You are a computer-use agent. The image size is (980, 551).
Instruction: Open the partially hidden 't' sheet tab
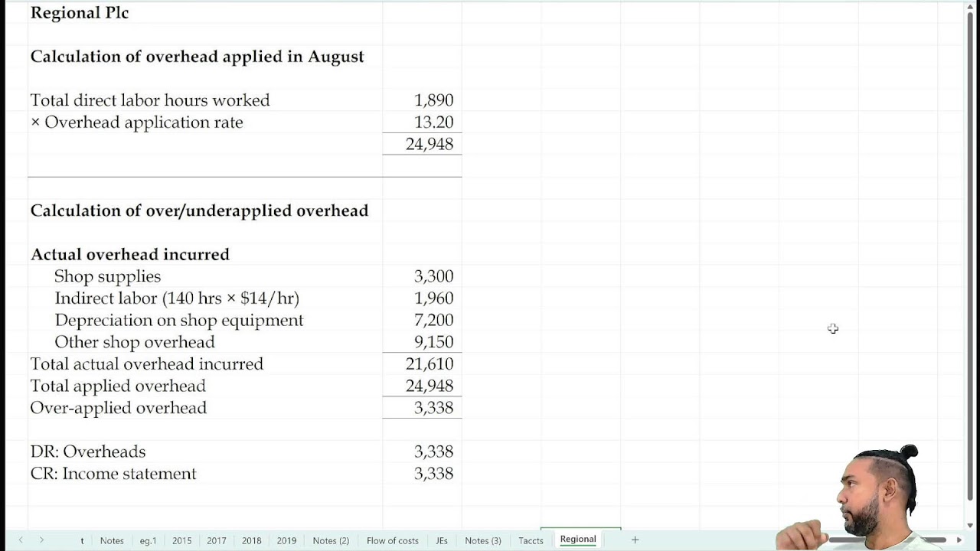(82, 540)
